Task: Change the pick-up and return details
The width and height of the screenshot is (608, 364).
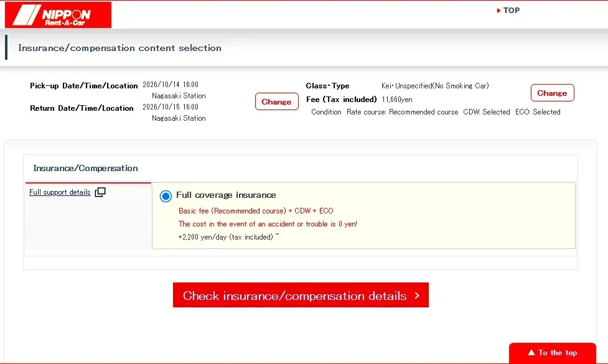Action: (277, 101)
